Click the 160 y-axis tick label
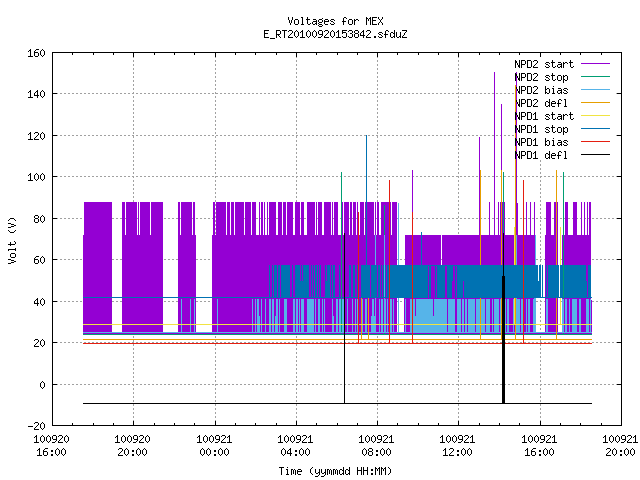Screen dimensions: 640x480 36,53
